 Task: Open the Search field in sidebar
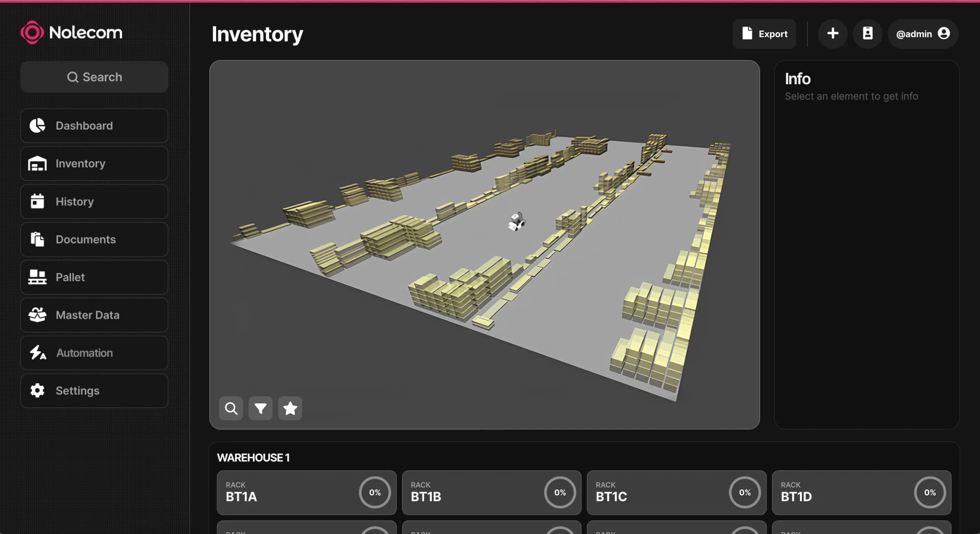tap(94, 77)
